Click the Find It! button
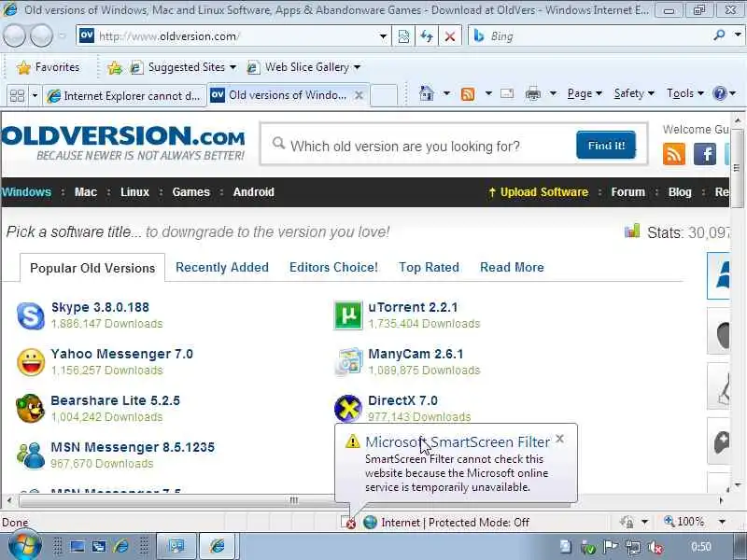The width and height of the screenshot is (747, 560). (x=606, y=146)
